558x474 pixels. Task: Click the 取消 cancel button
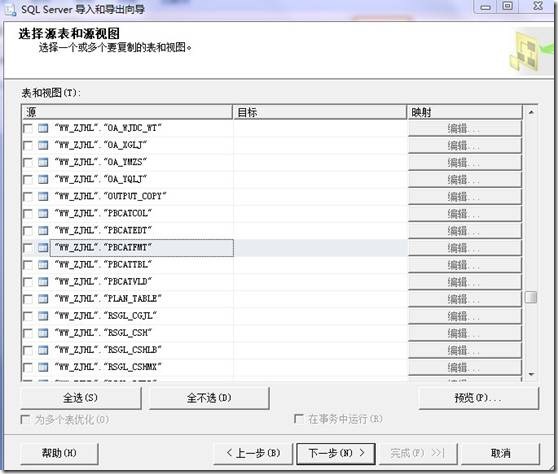tap(500, 453)
